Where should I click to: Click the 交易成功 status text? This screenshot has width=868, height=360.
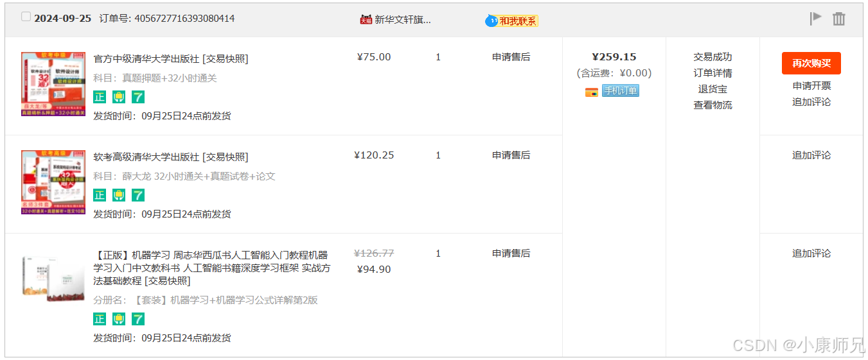coord(713,57)
